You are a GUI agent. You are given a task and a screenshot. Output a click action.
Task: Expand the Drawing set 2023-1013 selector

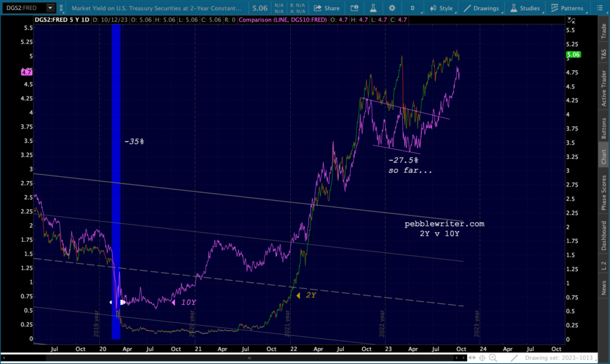(x=559, y=358)
